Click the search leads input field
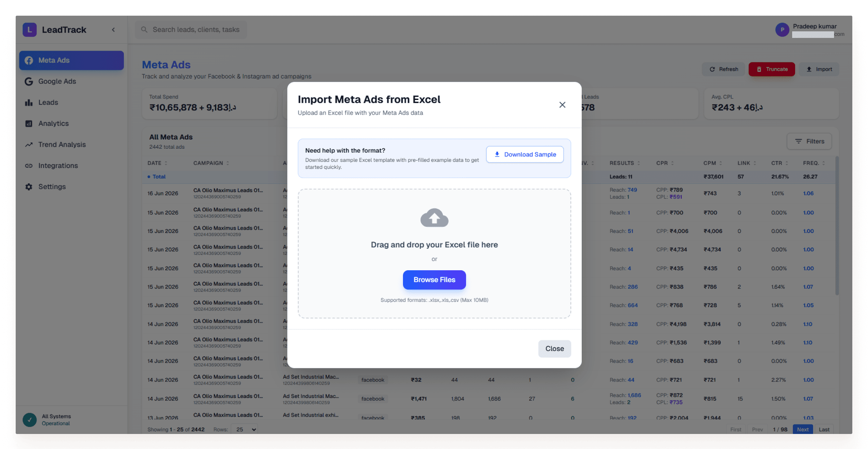This screenshot has height=449, width=868. coord(191,30)
